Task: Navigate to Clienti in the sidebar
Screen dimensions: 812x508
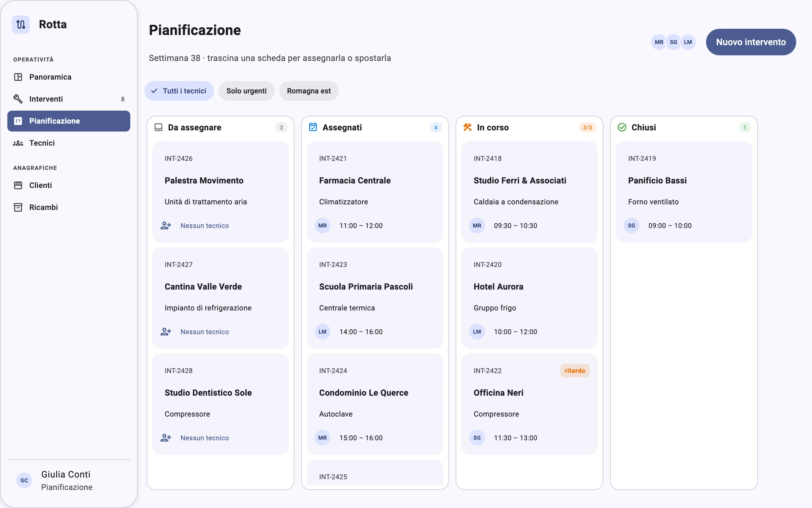Action: coord(69,185)
